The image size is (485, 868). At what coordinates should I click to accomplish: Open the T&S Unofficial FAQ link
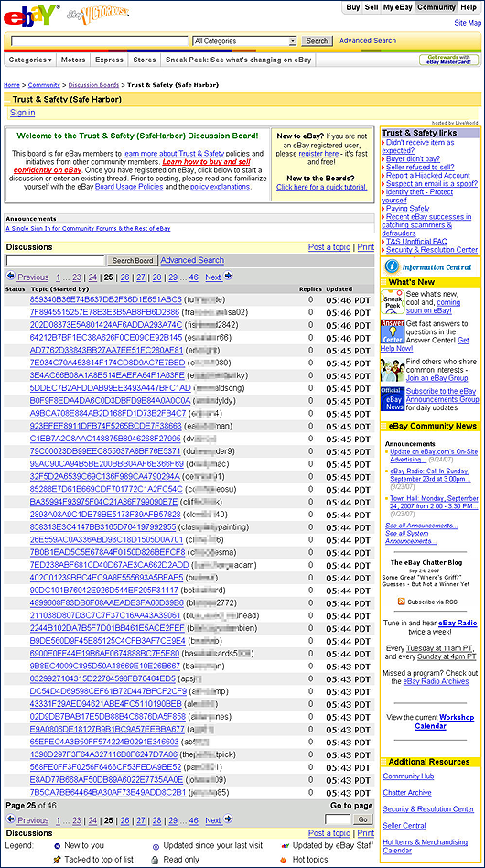click(x=417, y=242)
